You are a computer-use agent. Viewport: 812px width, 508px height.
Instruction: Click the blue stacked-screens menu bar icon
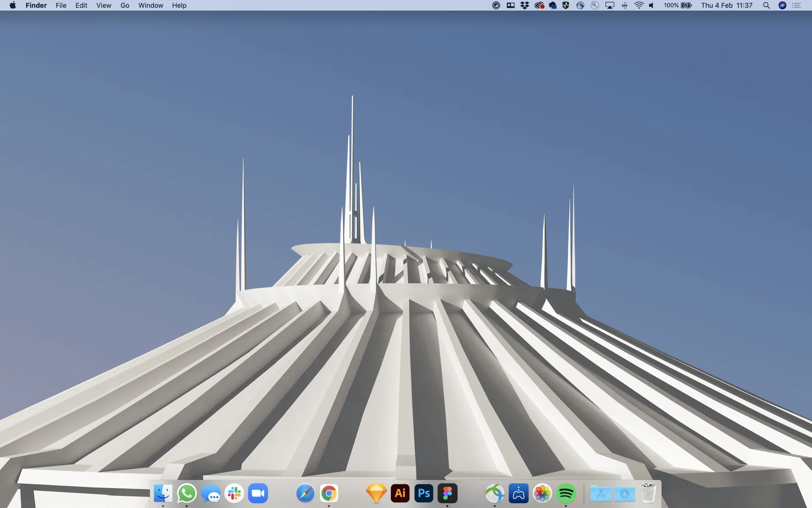tap(553, 5)
